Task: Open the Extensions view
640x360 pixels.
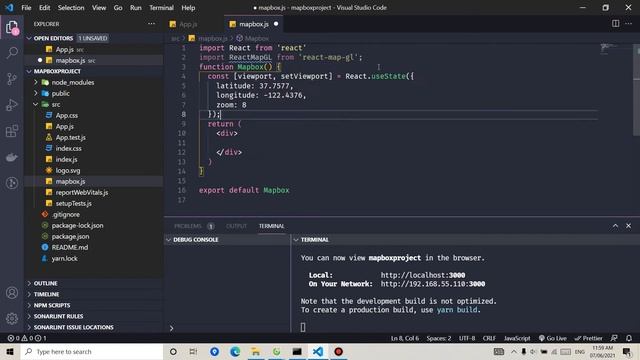Action: pyautogui.click(x=12, y=131)
